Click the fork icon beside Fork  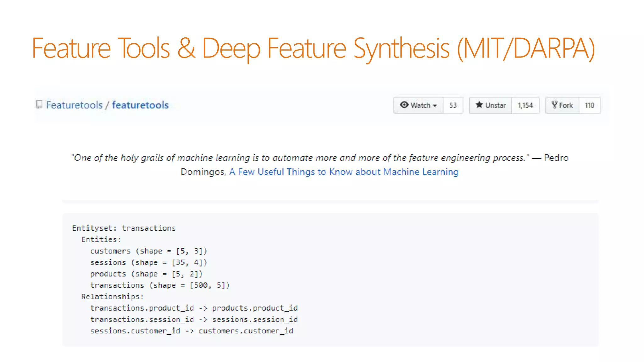554,105
